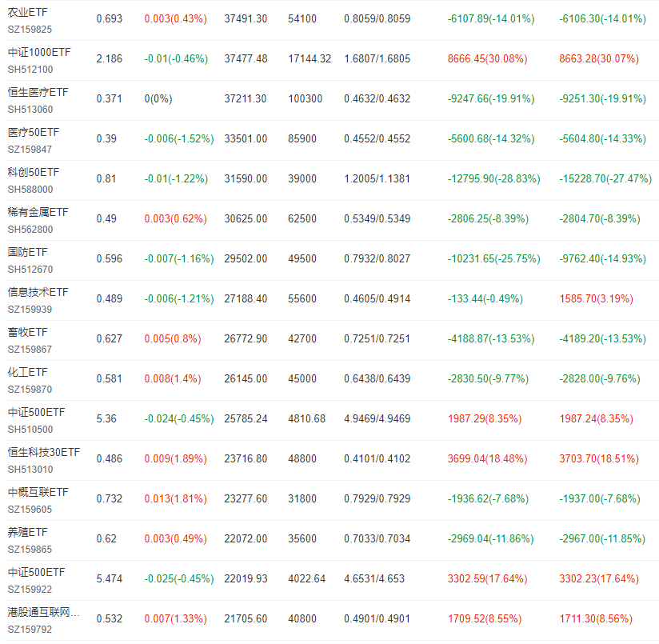659x644 pixels.
Task: Click code SH513060 under 恒生医疗ETF
Action: click(x=30, y=110)
